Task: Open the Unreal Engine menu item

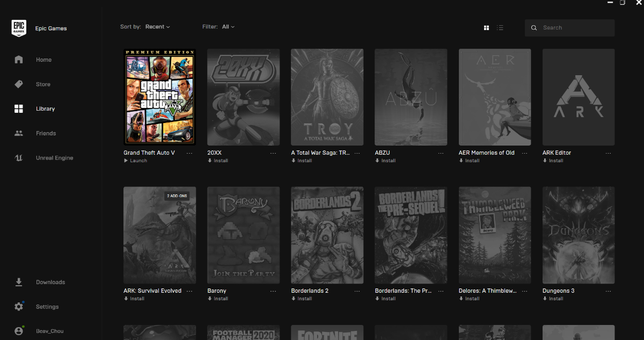Action: (x=55, y=158)
